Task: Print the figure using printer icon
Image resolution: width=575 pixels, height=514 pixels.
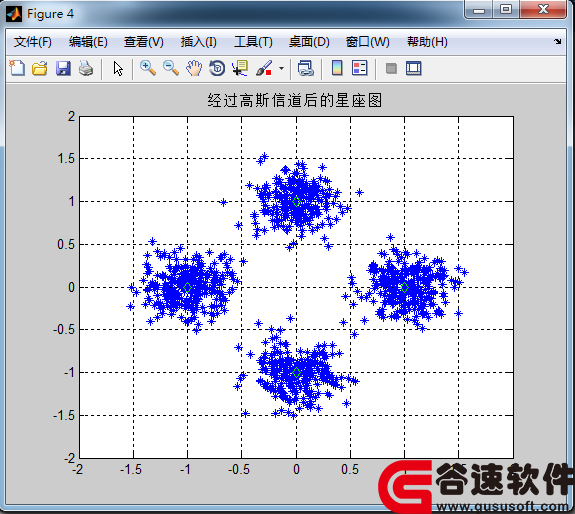Action: (x=86, y=69)
